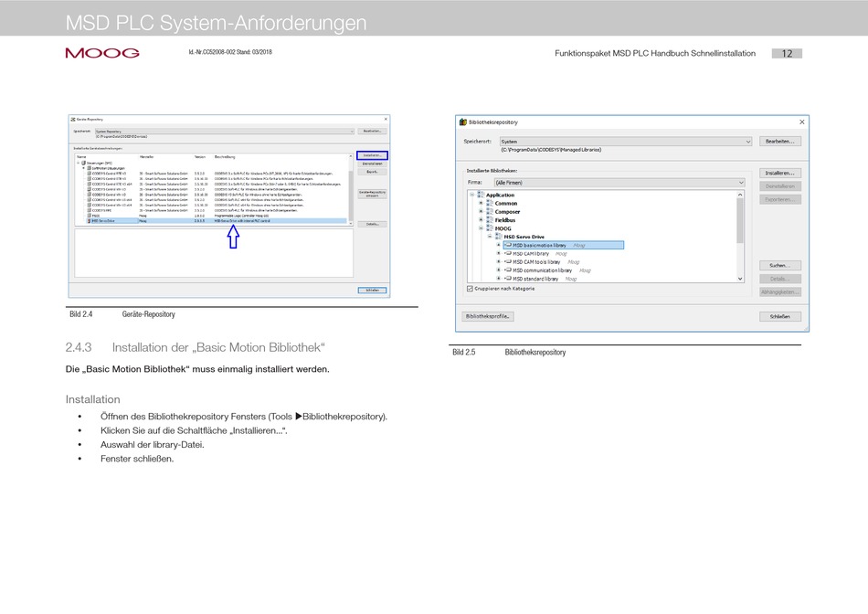Screen dimensions: 868x614
Task: Click the MSD standard library icon
Action: coord(508,279)
